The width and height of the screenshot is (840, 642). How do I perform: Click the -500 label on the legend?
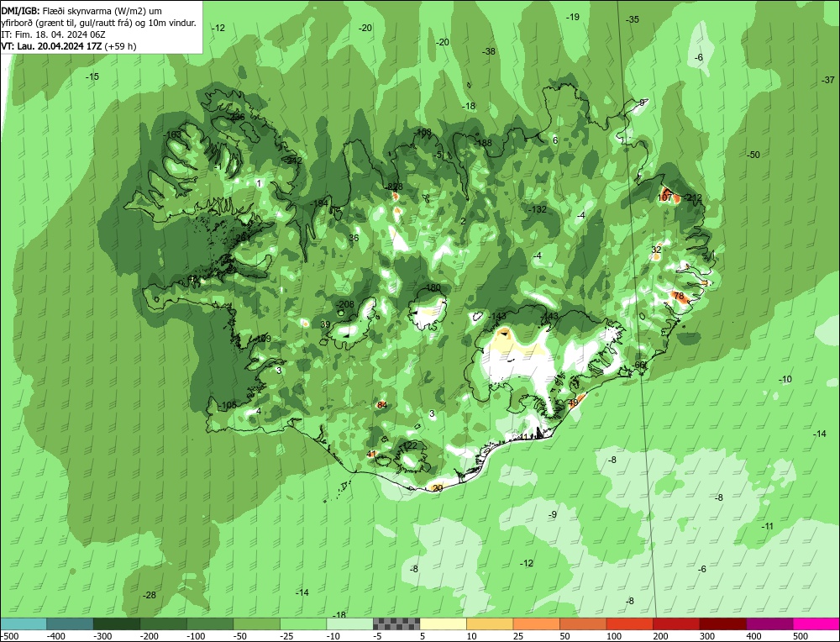point(10,636)
